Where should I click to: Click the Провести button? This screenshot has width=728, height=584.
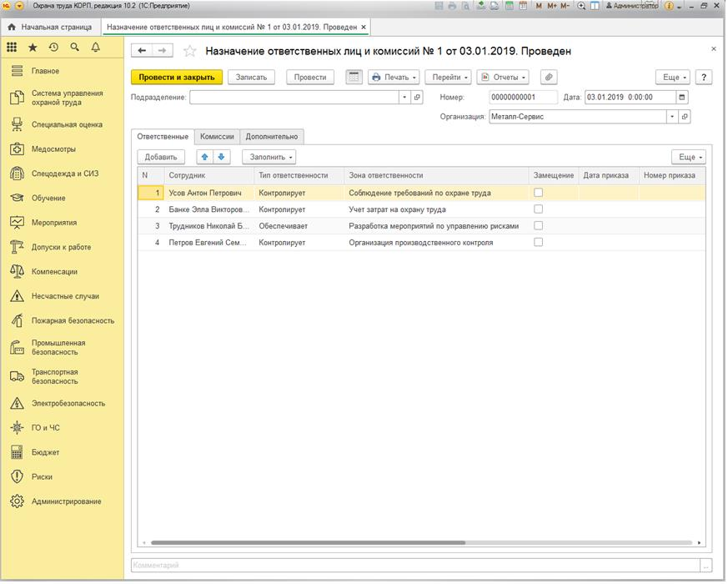pyautogui.click(x=311, y=77)
